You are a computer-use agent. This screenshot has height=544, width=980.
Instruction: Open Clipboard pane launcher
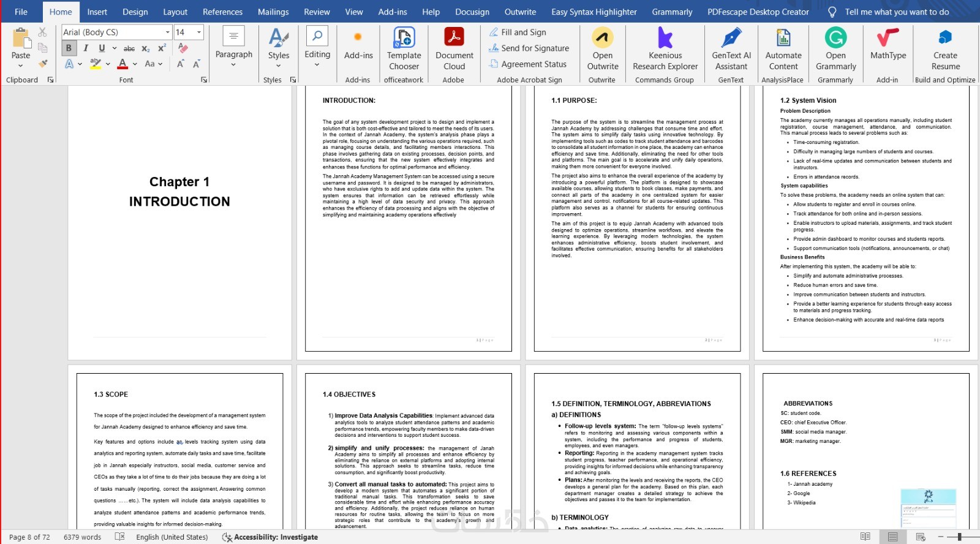(x=50, y=80)
